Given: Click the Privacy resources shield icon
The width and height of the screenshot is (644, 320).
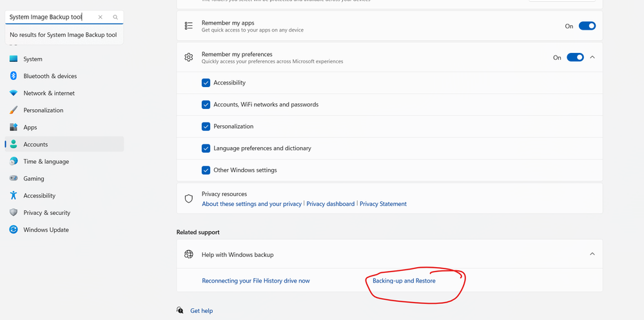Looking at the screenshot, I should (x=188, y=199).
